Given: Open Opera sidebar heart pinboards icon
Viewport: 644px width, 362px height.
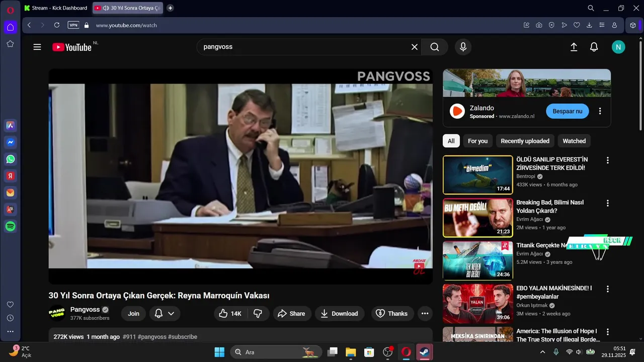Looking at the screenshot, I should tap(10, 305).
